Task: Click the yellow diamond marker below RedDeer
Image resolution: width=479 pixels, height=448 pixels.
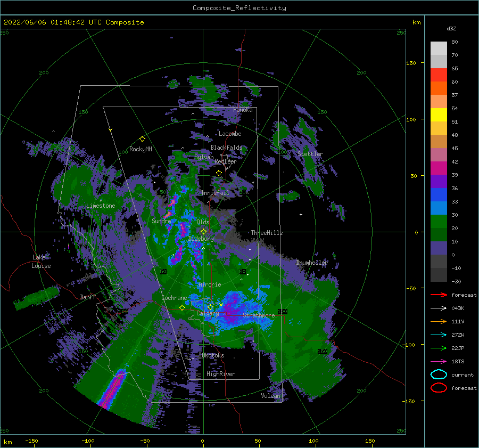Action: tap(219, 173)
